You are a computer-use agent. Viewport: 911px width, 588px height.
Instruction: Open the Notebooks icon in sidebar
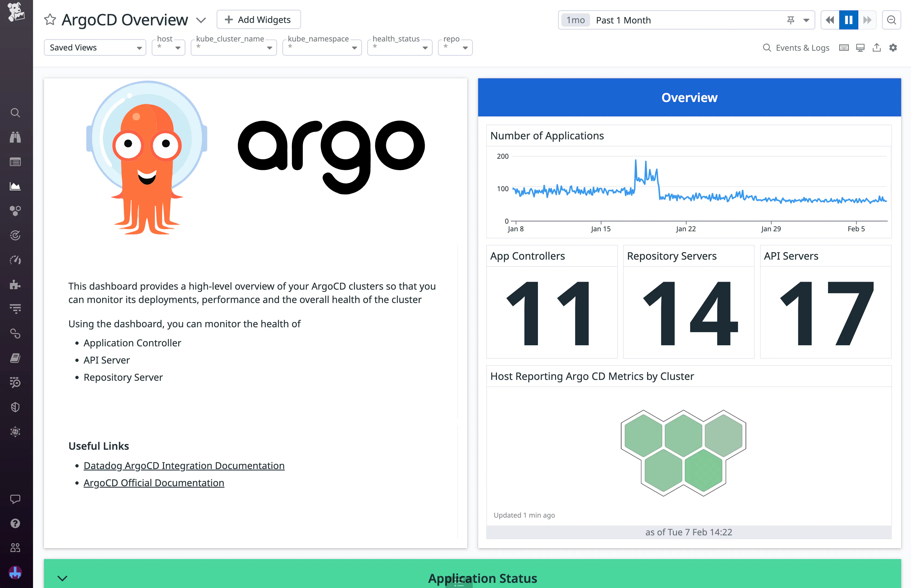[15, 358]
